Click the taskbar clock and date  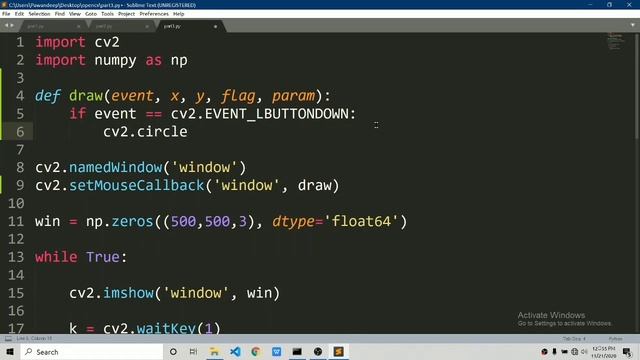604,352
